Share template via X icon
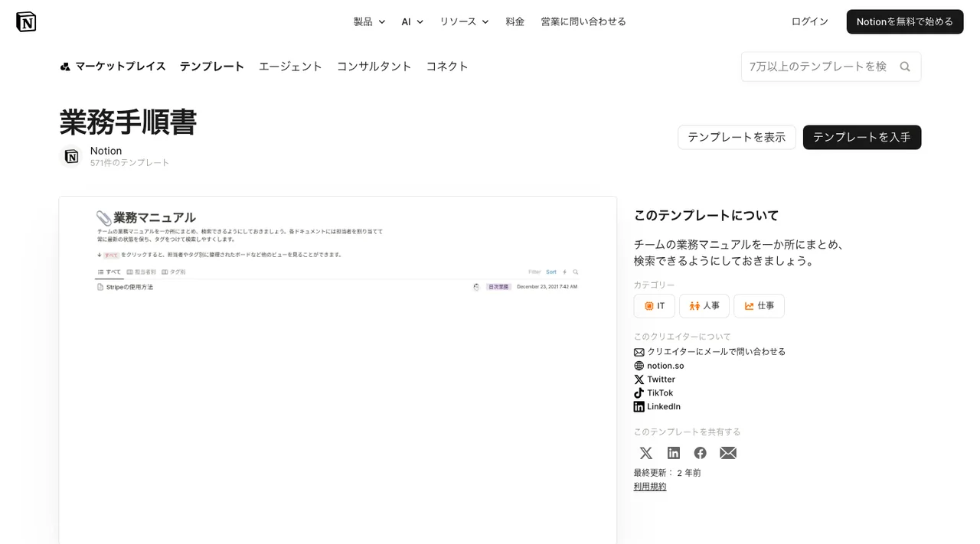The height and width of the screenshot is (544, 980). [x=646, y=453]
